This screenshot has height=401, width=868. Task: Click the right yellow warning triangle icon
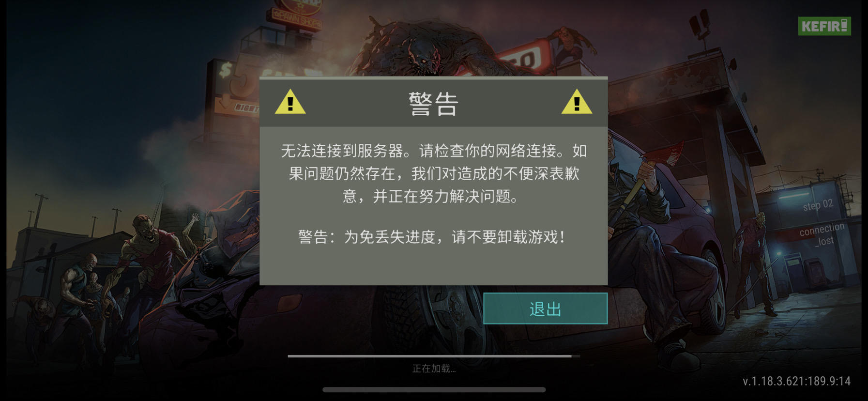click(577, 102)
